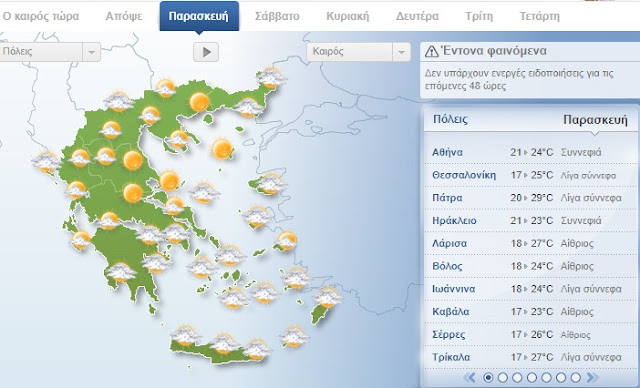Click the Αίθριος condition for Λάρισα
Viewport: 640px width, 388px height.
577,244
